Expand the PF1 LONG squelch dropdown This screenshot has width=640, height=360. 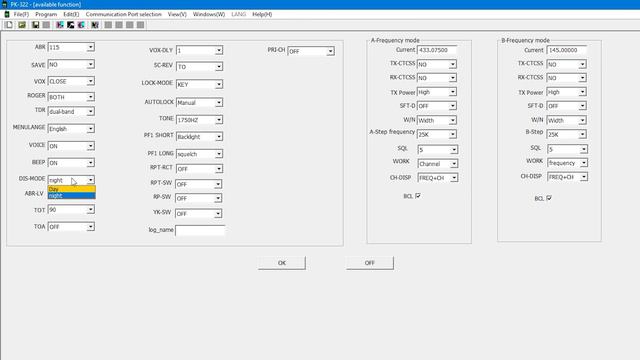[x=219, y=154]
